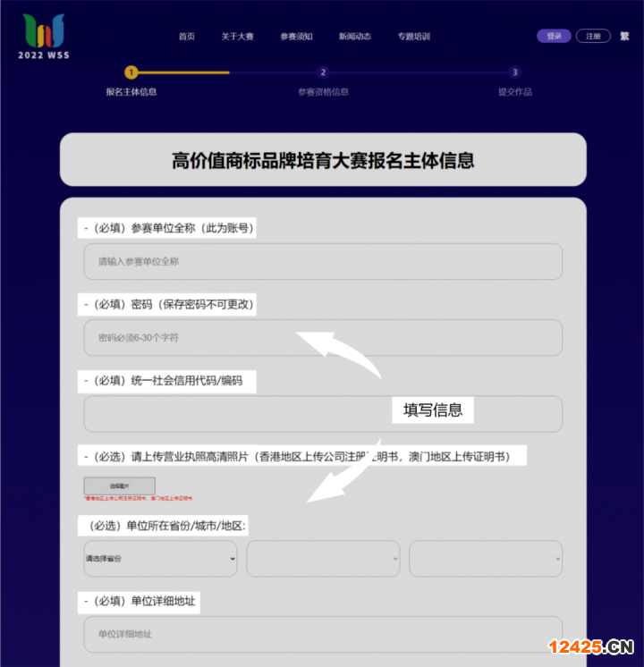This screenshot has width=644, height=667.
Task: Open the district dropdown on the right
Action: (x=486, y=559)
